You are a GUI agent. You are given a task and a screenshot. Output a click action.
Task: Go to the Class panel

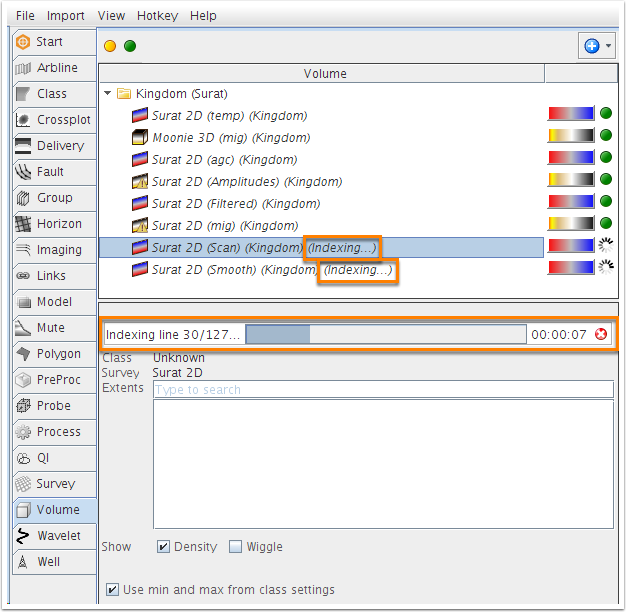point(54,94)
